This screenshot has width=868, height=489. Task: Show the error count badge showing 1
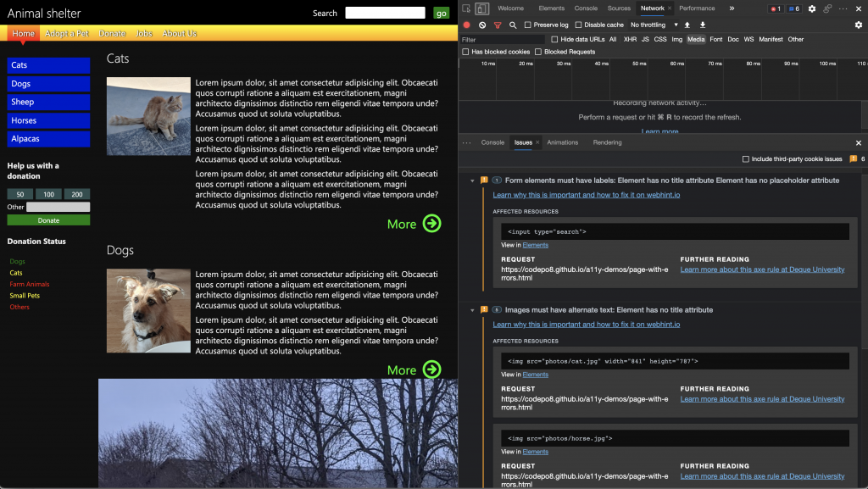(x=776, y=8)
